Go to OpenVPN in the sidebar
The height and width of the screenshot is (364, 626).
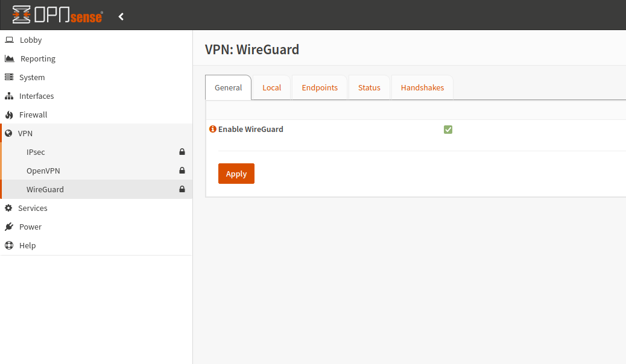(x=43, y=171)
